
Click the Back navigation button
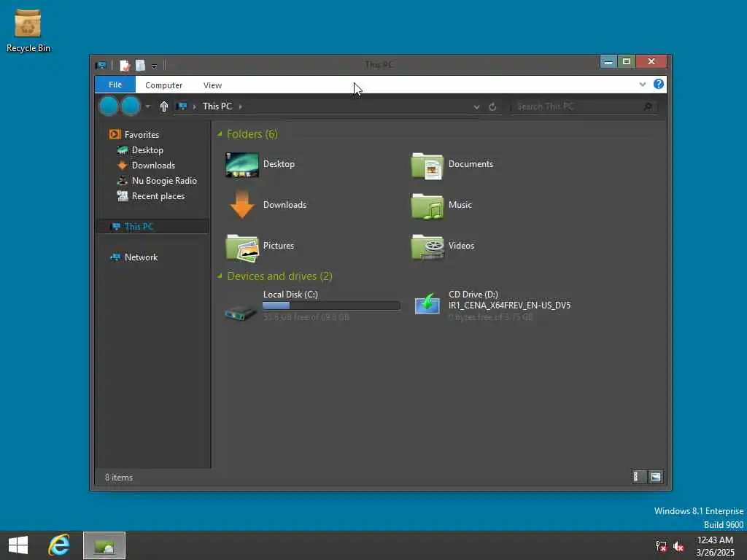[x=109, y=106]
